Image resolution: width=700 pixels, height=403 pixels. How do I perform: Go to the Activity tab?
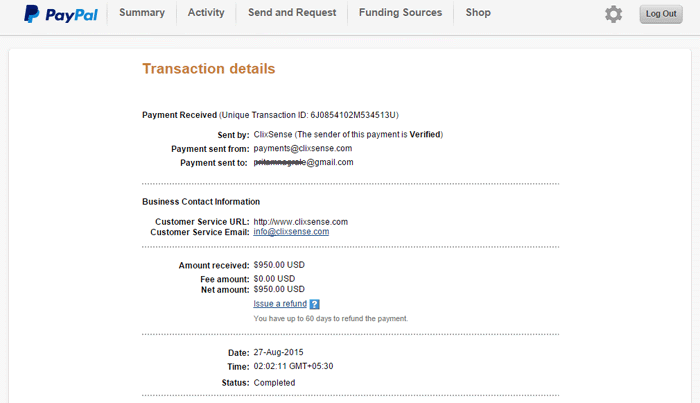(x=206, y=12)
